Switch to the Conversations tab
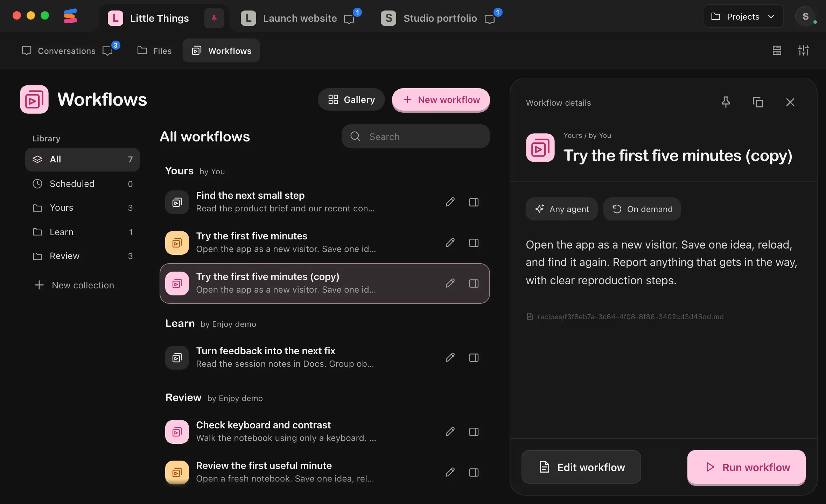 58,51
